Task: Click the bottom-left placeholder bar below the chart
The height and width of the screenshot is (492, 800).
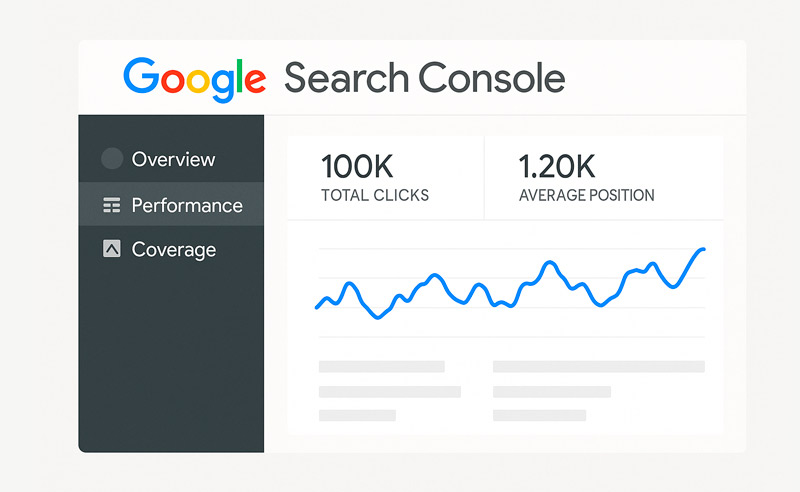Action: tap(357, 415)
